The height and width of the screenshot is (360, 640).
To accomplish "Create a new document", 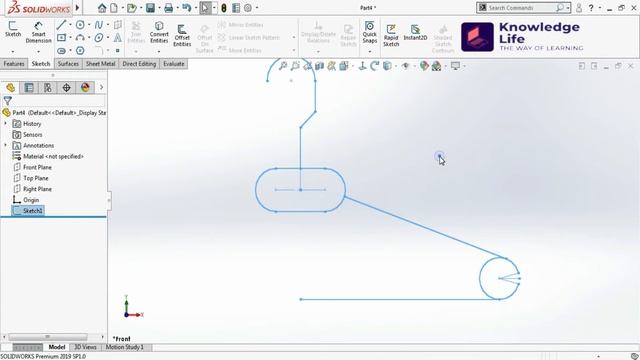I will point(114,8).
